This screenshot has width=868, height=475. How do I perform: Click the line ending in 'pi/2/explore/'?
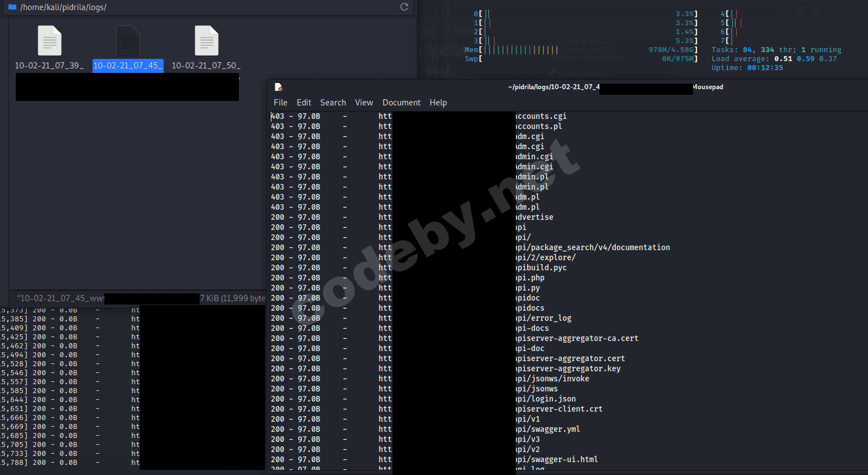click(x=423, y=257)
